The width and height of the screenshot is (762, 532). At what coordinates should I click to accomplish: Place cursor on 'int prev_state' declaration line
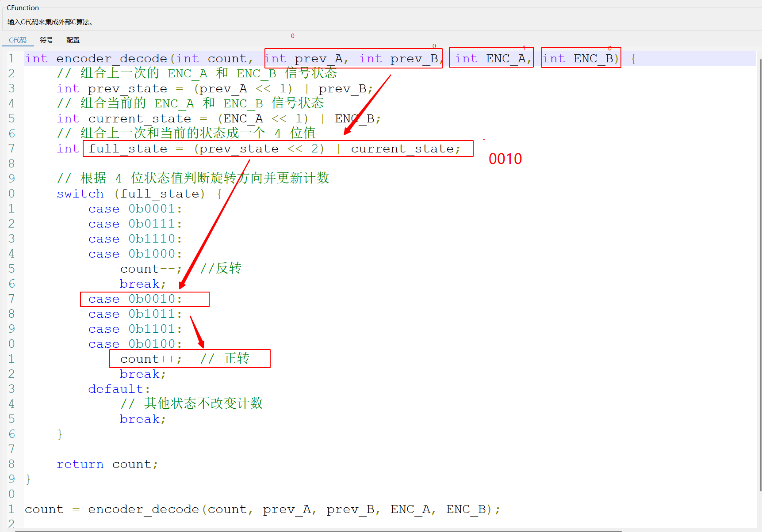click(215, 89)
